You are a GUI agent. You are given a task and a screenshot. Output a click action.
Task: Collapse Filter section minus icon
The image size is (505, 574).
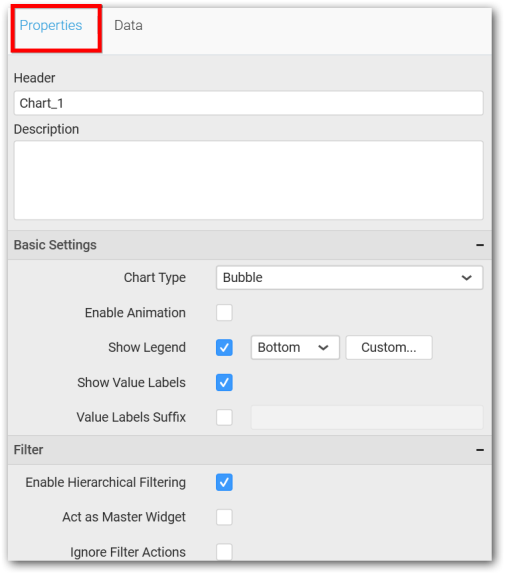coord(480,450)
